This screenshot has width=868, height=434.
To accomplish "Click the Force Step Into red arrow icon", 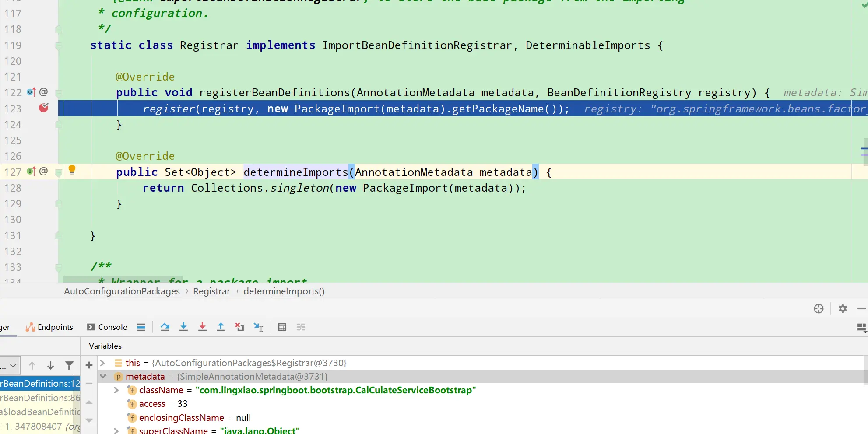I will click(x=202, y=327).
